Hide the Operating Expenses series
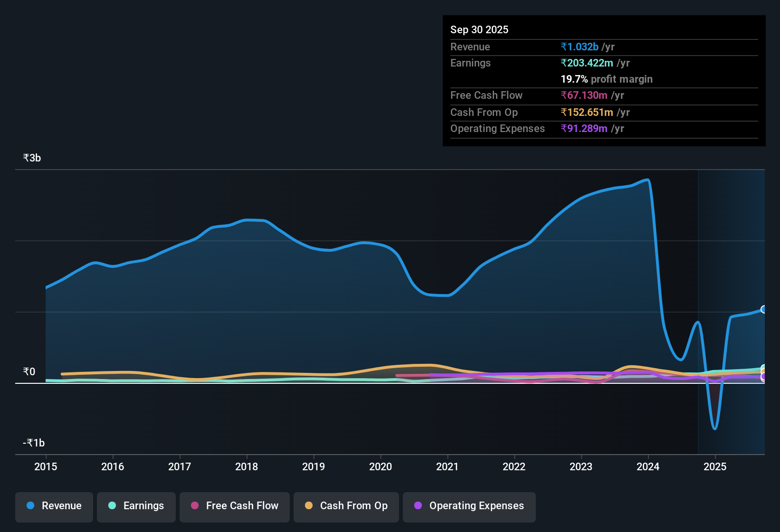Screen dimensions: 780x532 [469, 506]
